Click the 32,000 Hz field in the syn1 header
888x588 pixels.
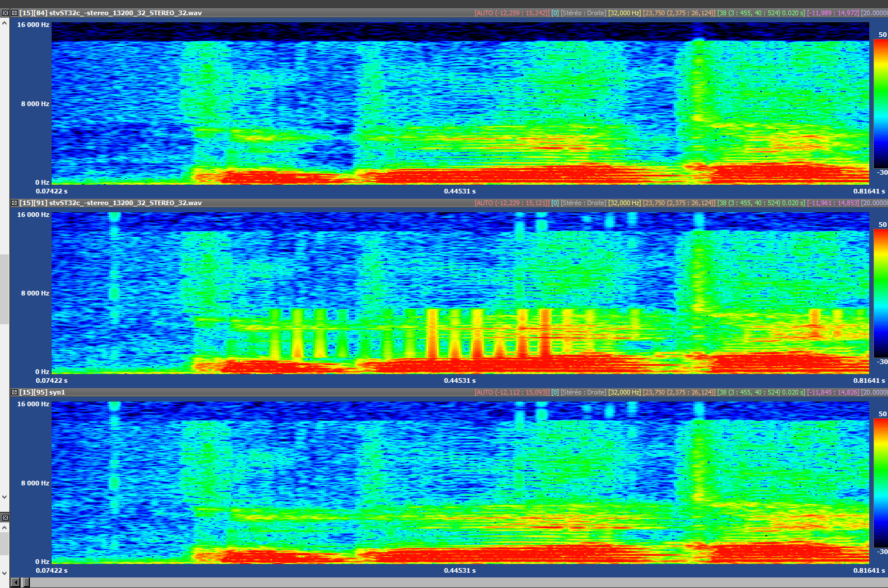coord(624,392)
